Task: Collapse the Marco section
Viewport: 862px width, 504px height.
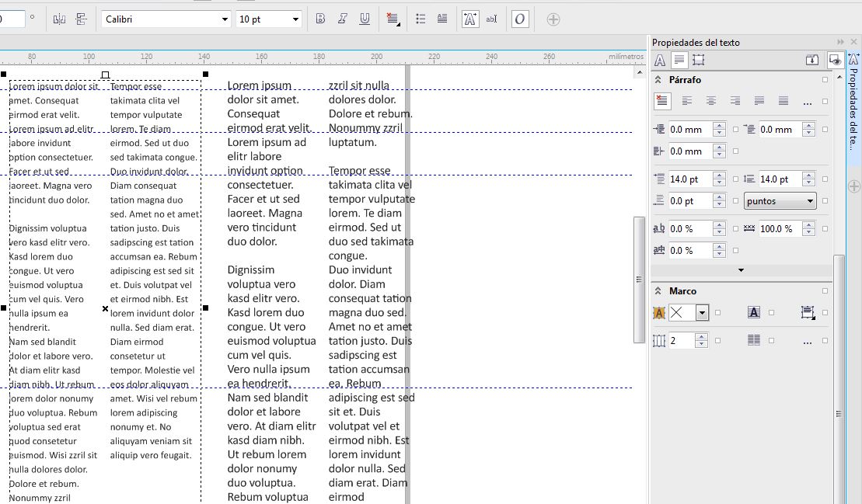Action: 658,291
